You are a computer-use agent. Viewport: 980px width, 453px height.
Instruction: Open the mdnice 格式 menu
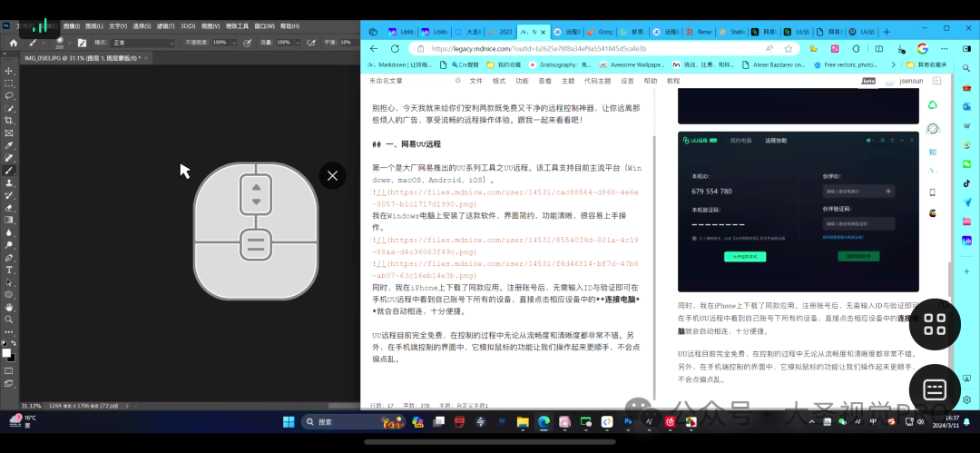(499, 81)
